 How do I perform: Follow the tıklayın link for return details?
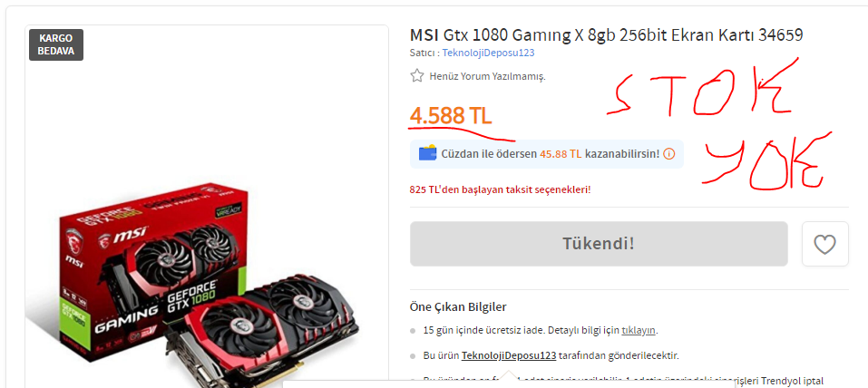[639, 331]
